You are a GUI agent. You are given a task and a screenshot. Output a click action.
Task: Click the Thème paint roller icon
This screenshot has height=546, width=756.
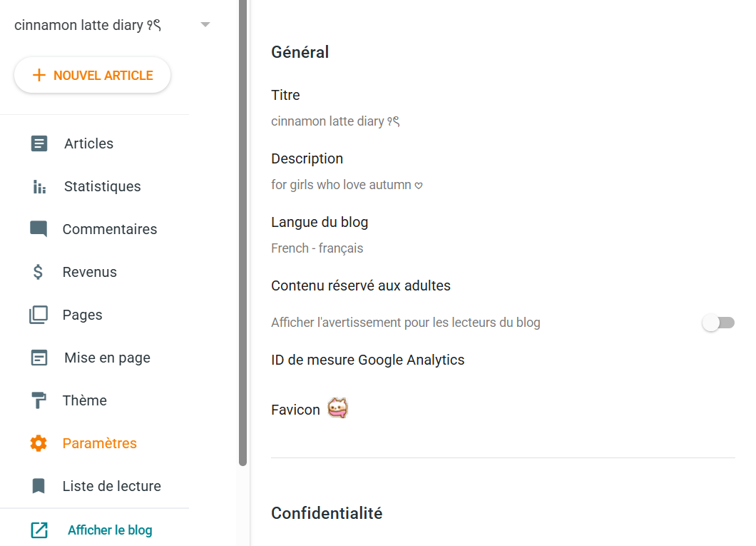(39, 400)
